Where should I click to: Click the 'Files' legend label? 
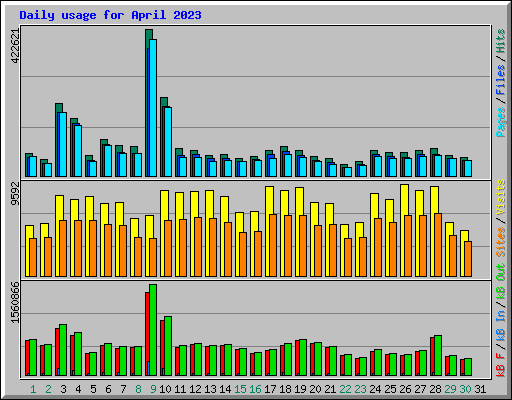[500, 80]
